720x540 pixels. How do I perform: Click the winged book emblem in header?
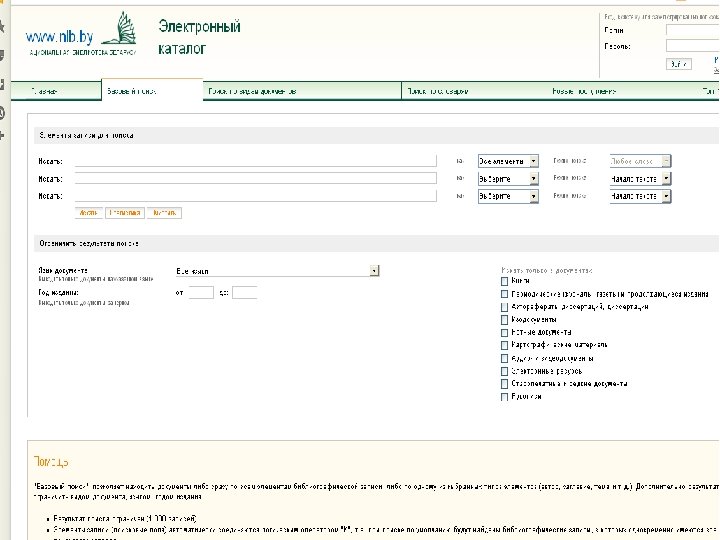pyautogui.click(x=119, y=28)
